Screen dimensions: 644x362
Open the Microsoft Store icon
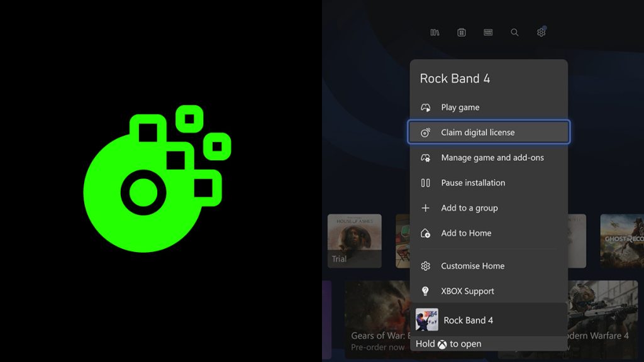461,33
